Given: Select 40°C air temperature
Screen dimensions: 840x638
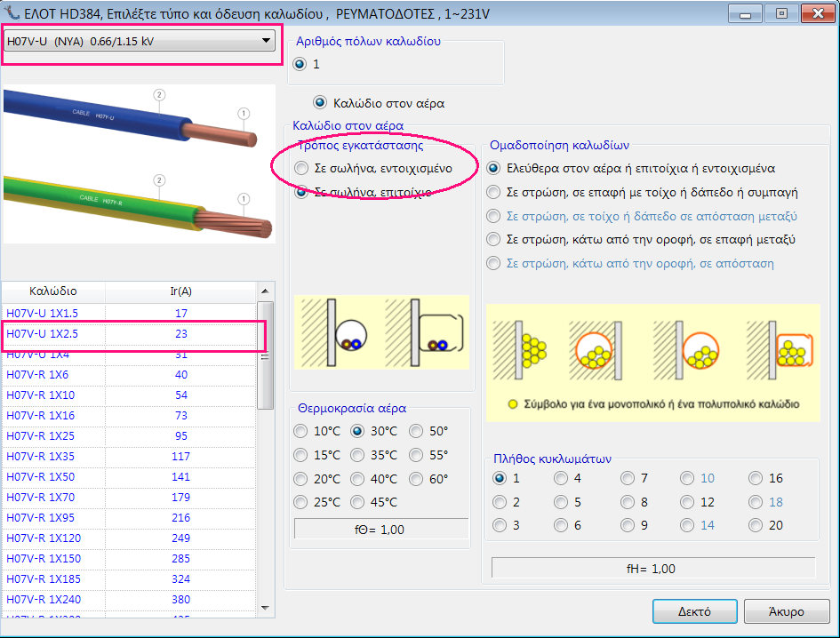Looking at the screenshot, I should pyautogui.click(x=358, y=479).
